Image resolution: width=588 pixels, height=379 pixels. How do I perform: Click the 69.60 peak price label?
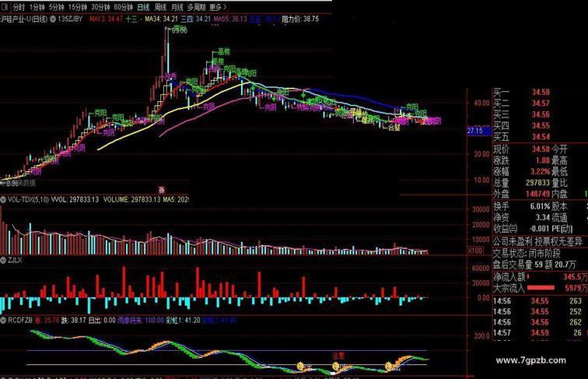coord(180,30)
